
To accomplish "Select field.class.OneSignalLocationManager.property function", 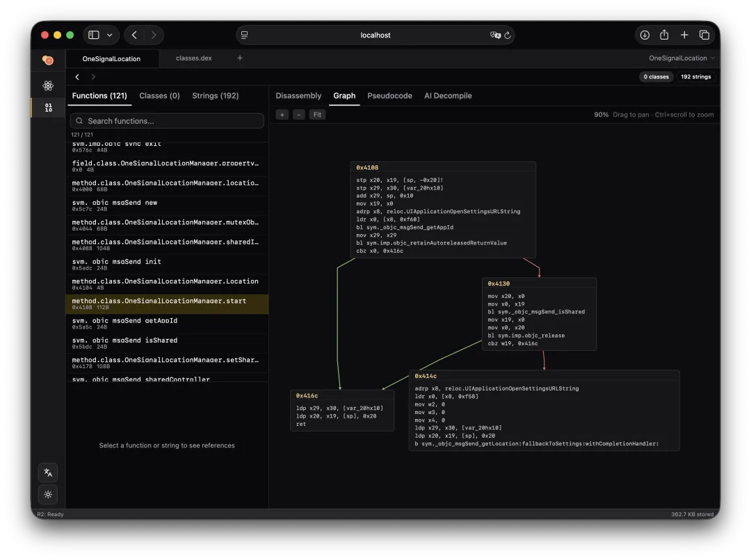I will pyautogui.click(x=167, y=166).
